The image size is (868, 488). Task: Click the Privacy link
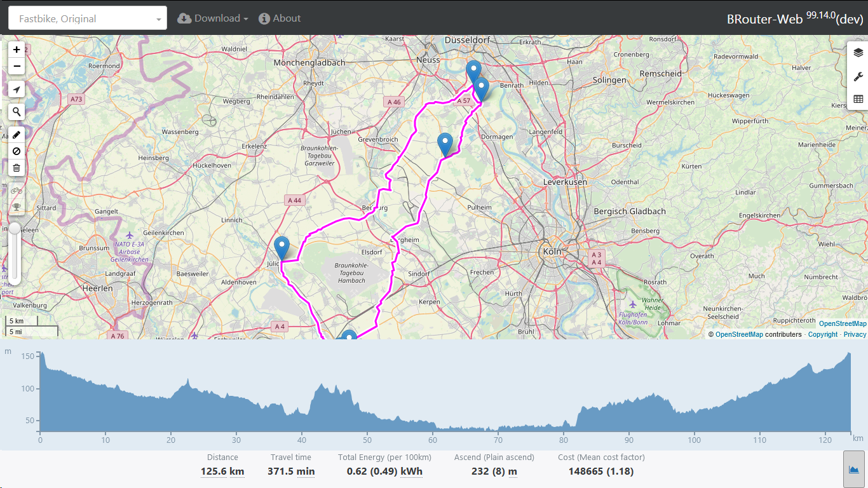(855, 334)
